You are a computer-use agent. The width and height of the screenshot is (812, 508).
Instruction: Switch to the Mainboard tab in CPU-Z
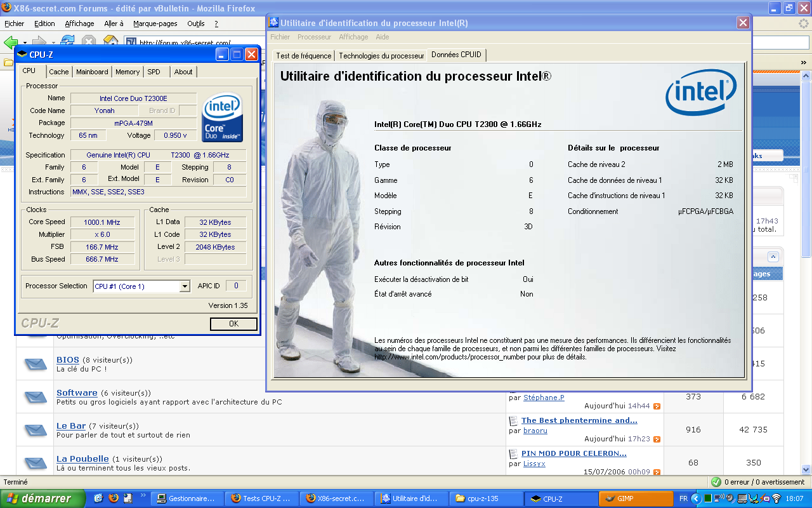92,72
